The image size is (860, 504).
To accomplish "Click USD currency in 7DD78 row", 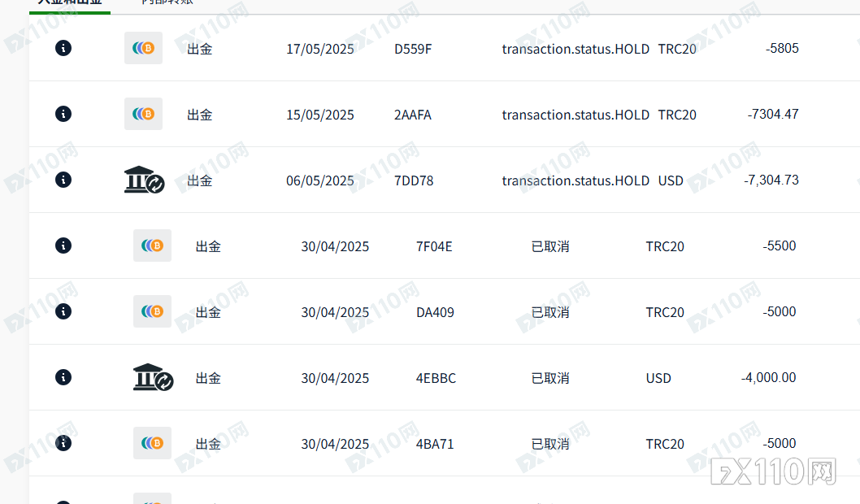I will [x=671, y=181].
